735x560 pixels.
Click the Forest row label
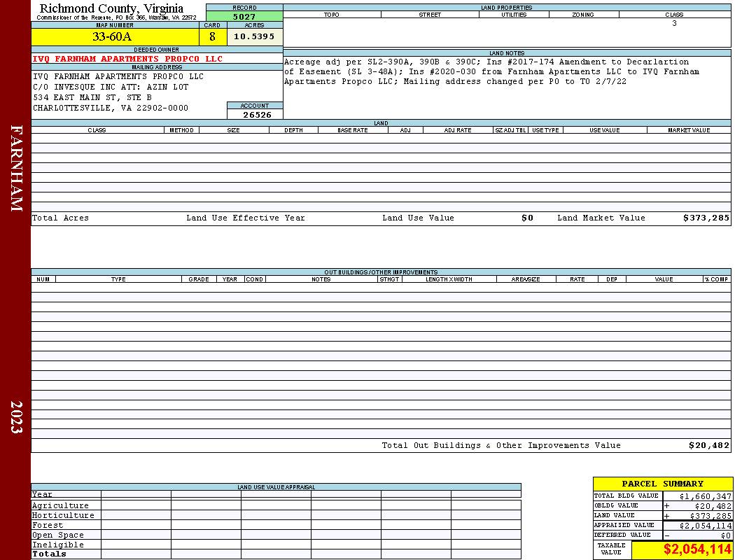click(48, 525)
